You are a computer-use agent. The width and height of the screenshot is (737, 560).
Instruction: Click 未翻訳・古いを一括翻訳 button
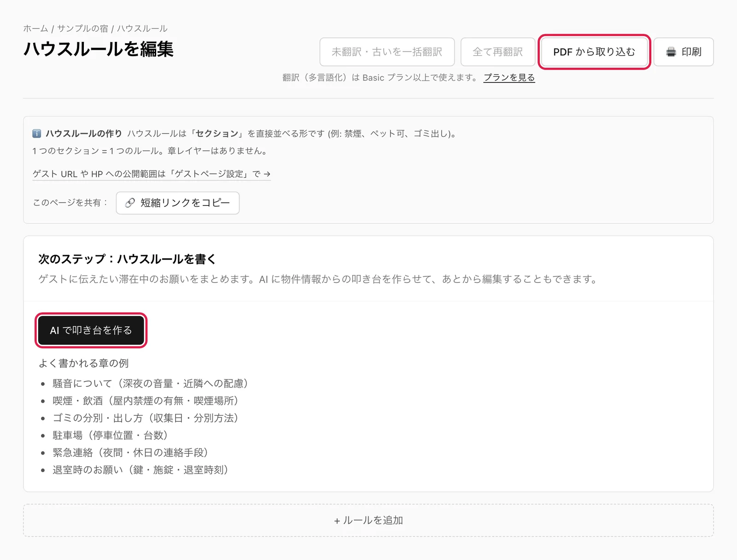387,52
